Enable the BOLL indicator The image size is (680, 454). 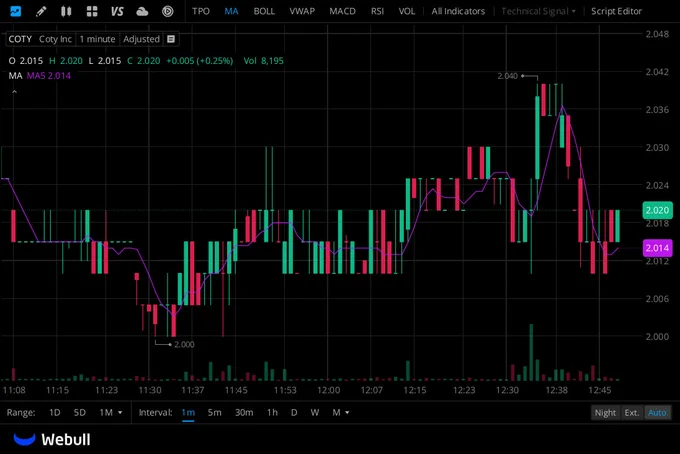coord(264,11)
